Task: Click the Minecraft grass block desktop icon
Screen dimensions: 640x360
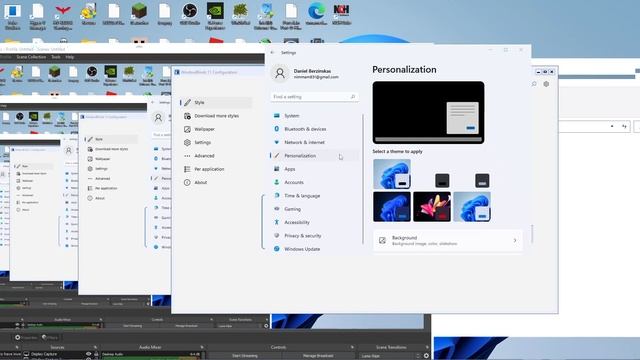Action: [139, 15]
